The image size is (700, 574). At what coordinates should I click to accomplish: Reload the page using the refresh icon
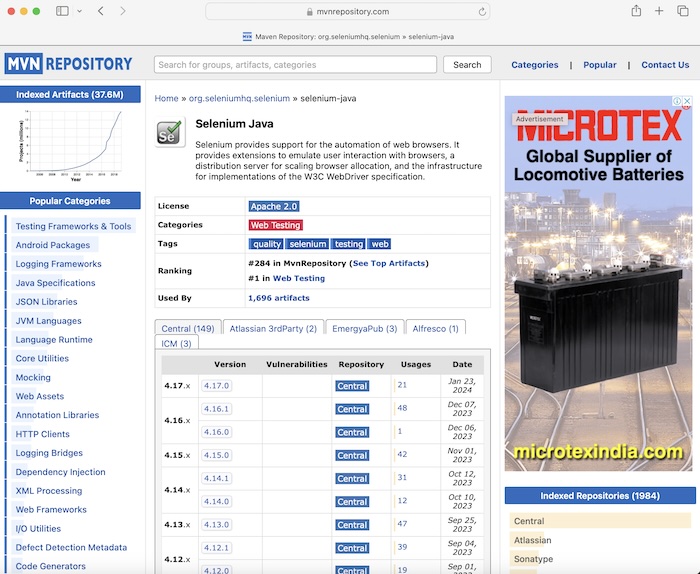(483, 12)
